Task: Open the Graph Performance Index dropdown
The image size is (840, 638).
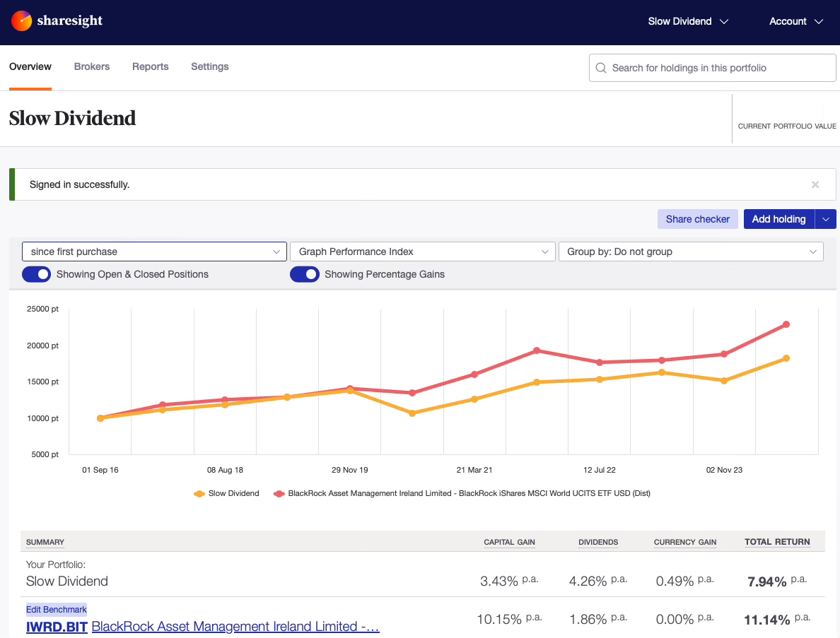Action: click(423, 252)
